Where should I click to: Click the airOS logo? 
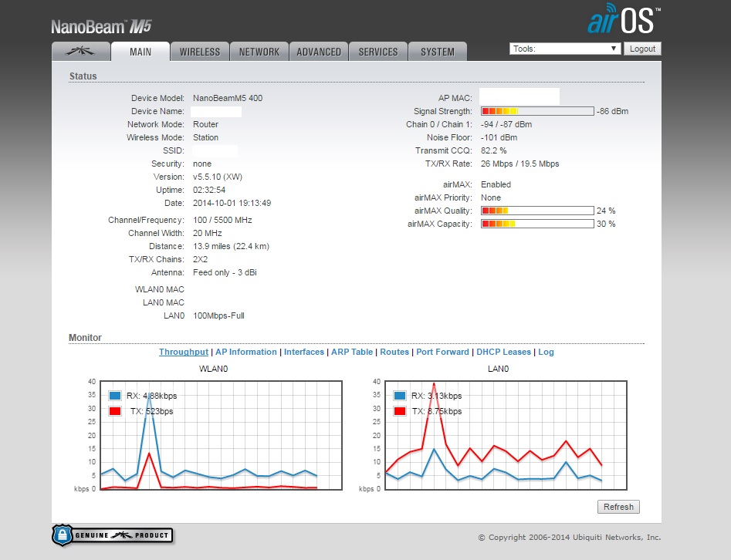624,19
